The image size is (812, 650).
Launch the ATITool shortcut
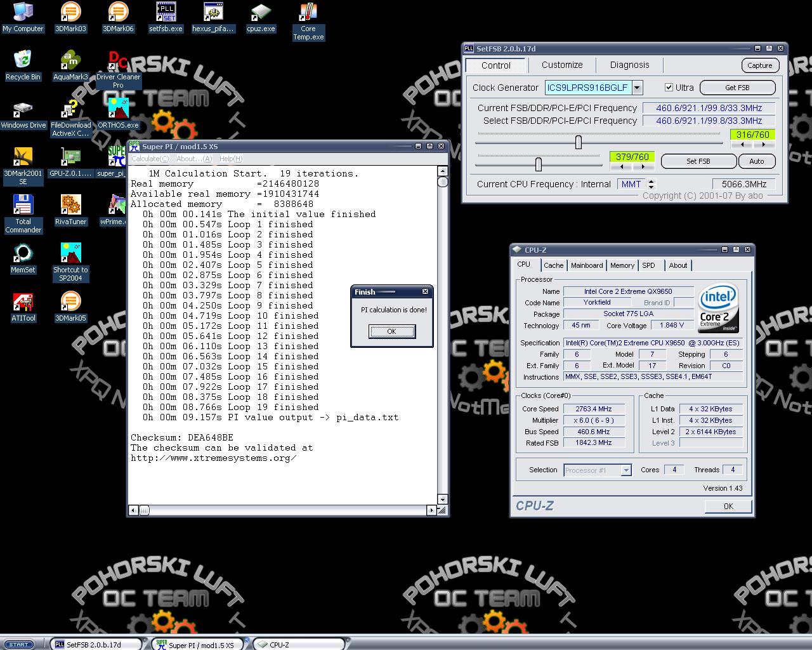(23, 307)
